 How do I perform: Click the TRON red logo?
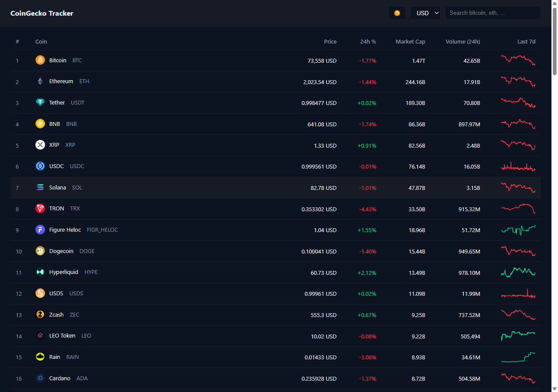coord(40,209)
